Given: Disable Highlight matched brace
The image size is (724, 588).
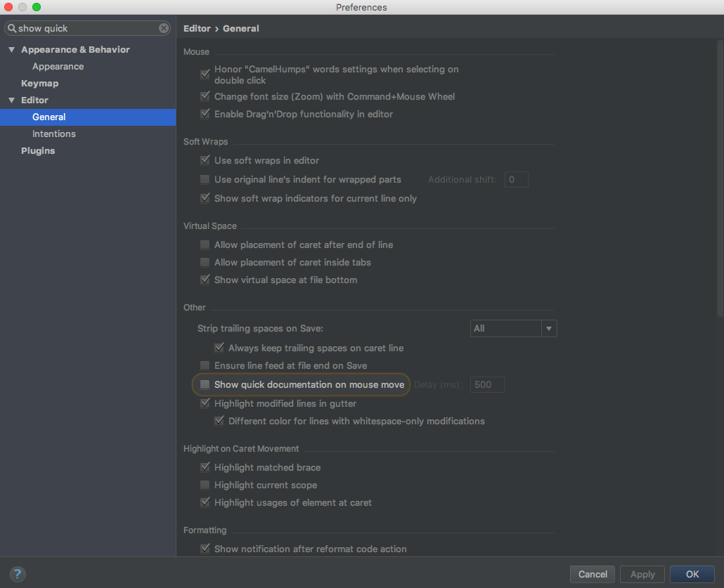Looking at the screenshot, I should point(204,467).
